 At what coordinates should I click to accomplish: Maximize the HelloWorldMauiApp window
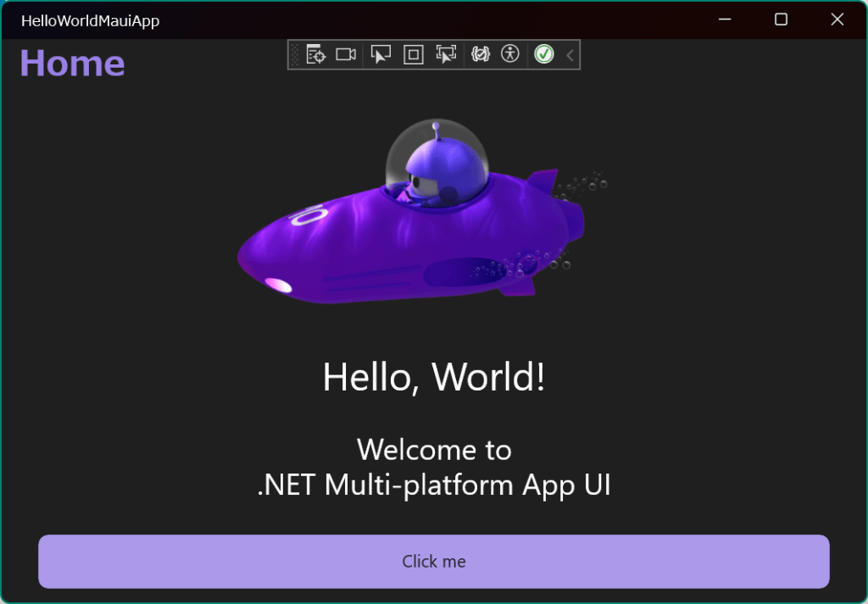[x=781, y=19]
